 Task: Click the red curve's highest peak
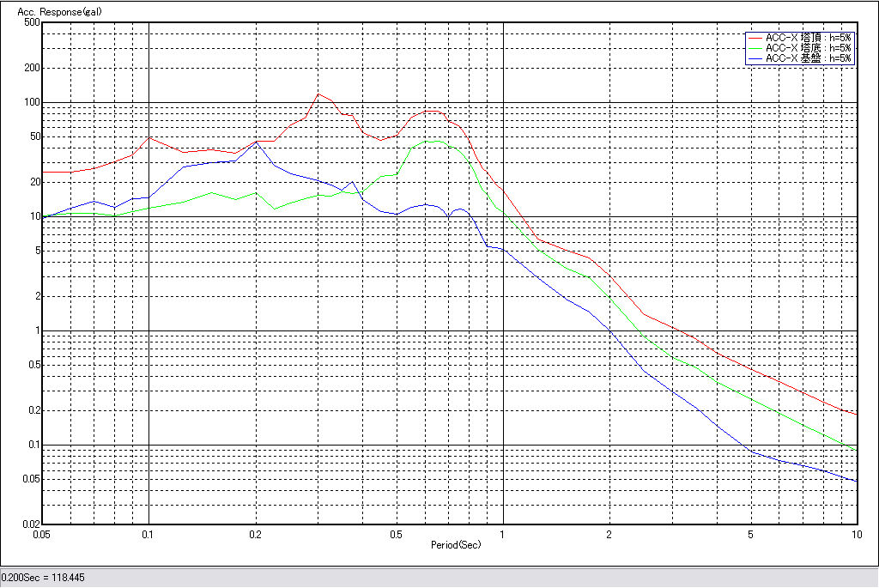tap(318, 94)
